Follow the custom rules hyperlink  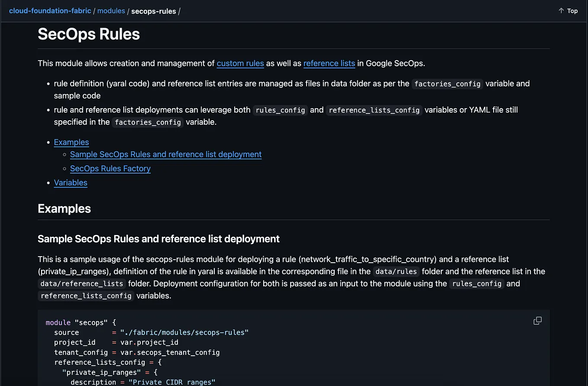pos(240,63)
